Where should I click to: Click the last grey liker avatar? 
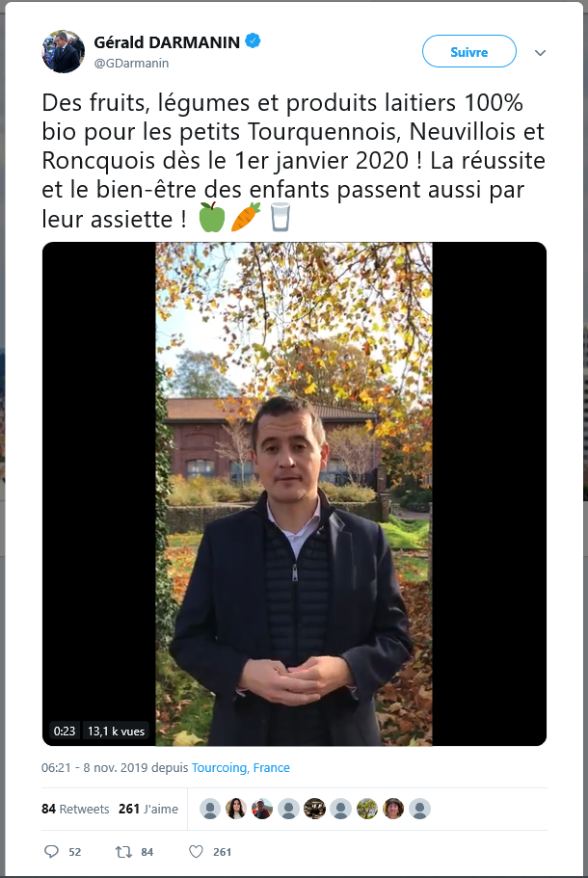[419, 809]
